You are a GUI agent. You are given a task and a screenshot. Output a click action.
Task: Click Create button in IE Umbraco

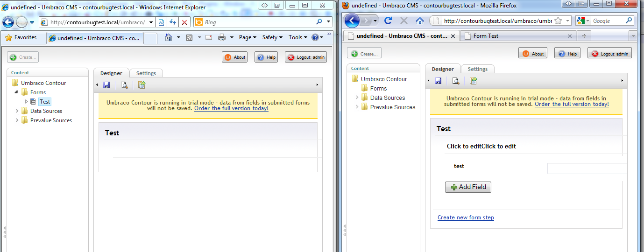point(23,57)
